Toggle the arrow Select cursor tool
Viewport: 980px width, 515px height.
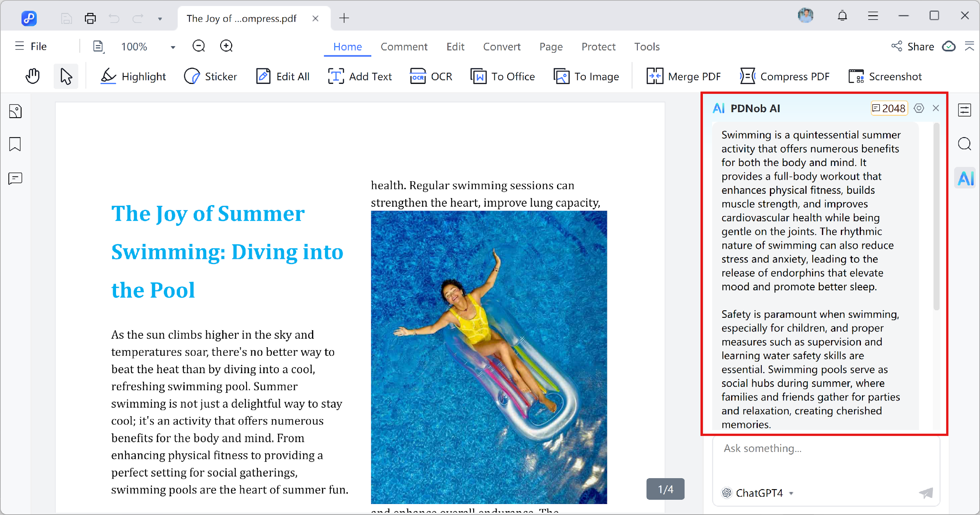pyautogui.click(x=66, y=76)
